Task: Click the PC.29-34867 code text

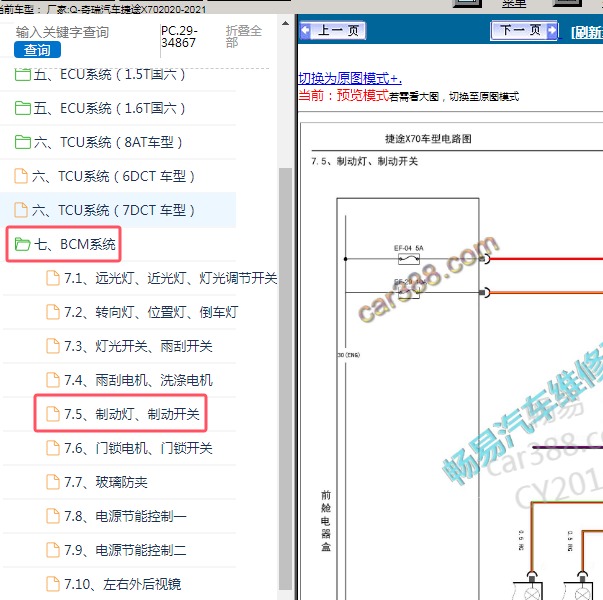Action: click(179, 37)
